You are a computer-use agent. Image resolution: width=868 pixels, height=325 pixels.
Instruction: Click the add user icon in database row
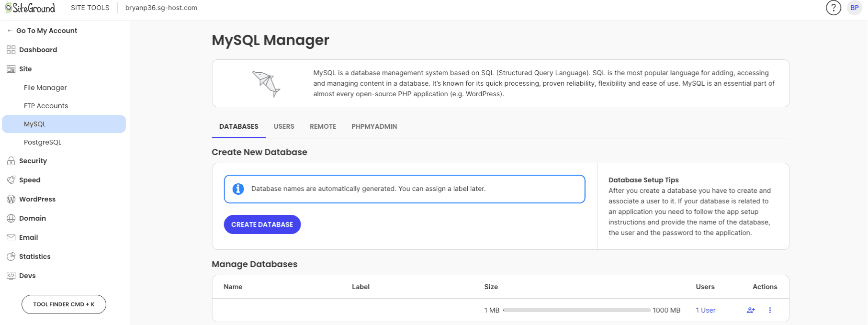(751, 310)
